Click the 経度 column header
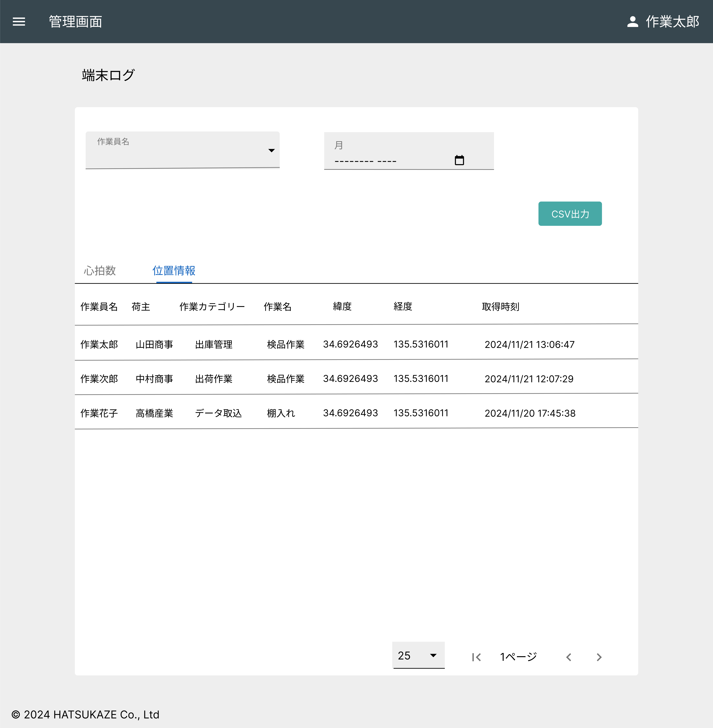 [403, 307]
